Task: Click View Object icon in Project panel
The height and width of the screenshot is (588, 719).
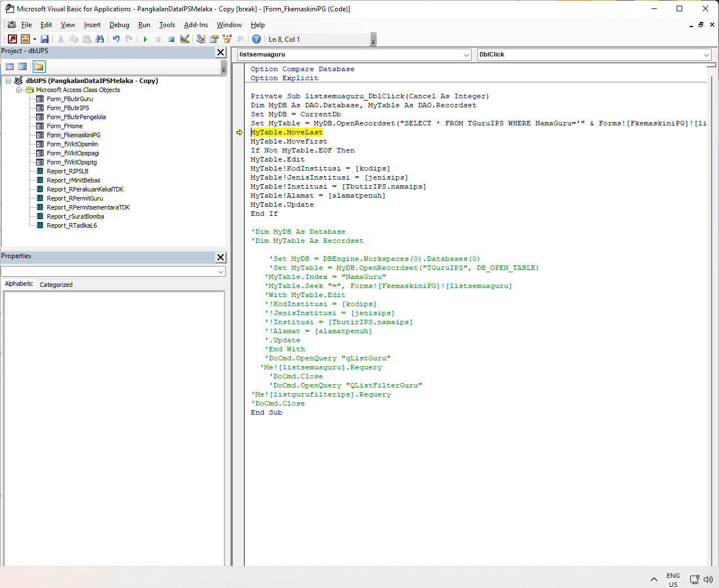Action: 23,67
